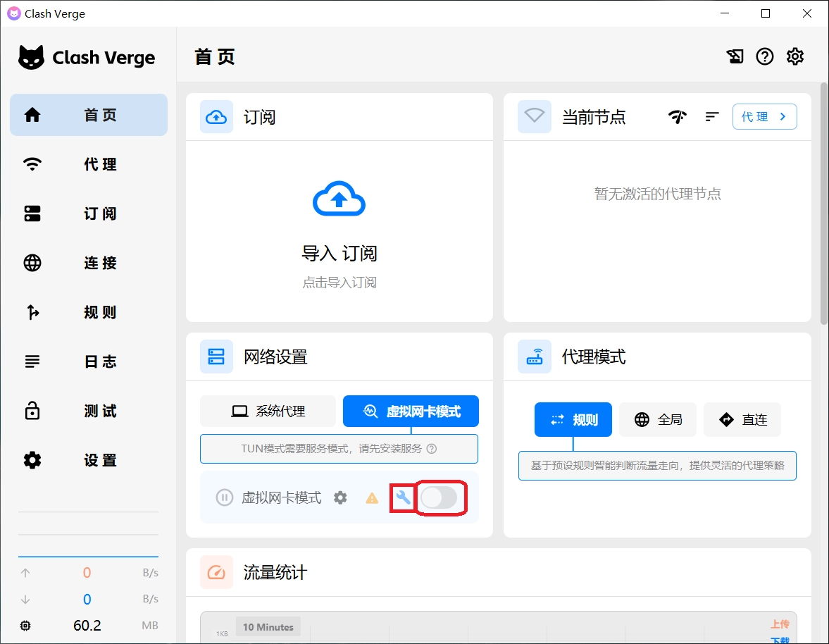Click 流量统计 gauge icon
The height and width of the screenshot is (644, 829).
[x=216, y=572]
